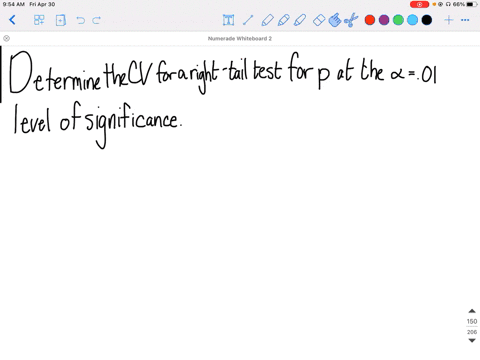Open the more options ellipsis menu
This screenshot has width=480, height=360.
click(465, 20)
